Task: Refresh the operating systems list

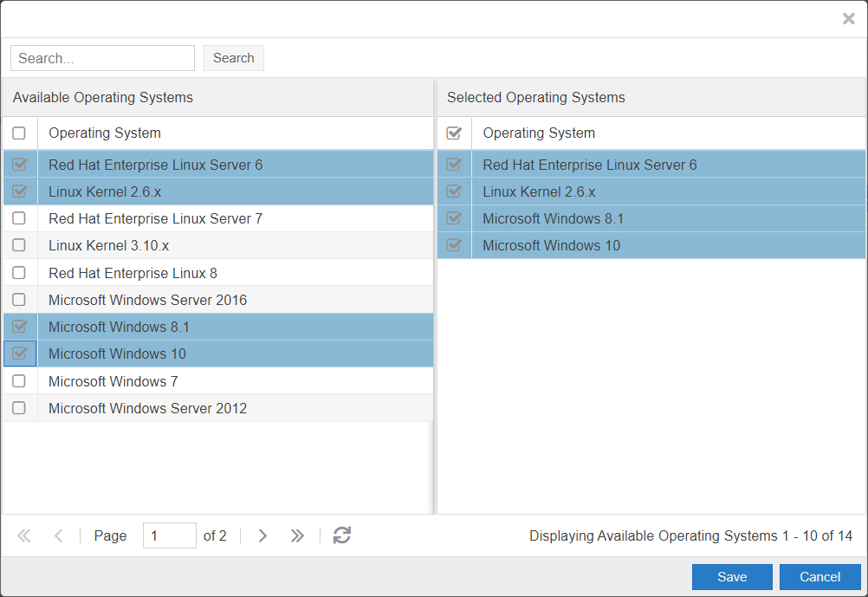Action: coord(342,535)
